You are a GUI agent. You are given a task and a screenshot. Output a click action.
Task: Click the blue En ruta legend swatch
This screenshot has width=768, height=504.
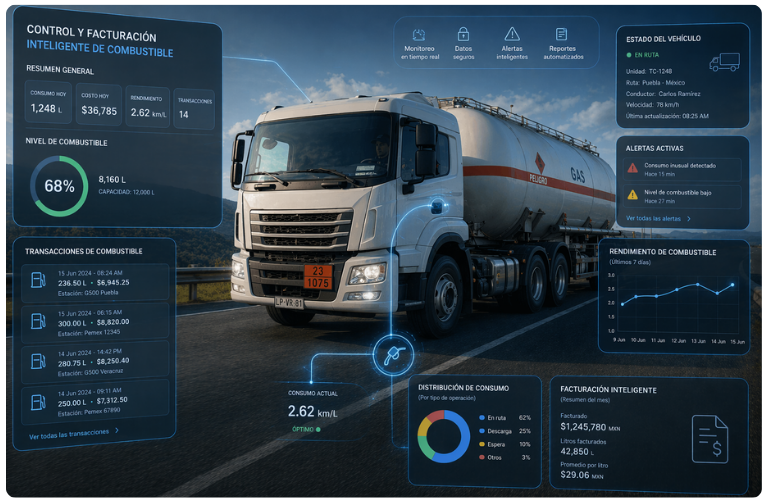482,417
